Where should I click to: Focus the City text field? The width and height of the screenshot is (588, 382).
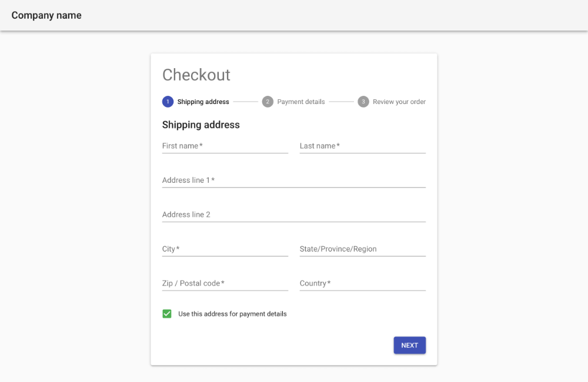(225, 249)
